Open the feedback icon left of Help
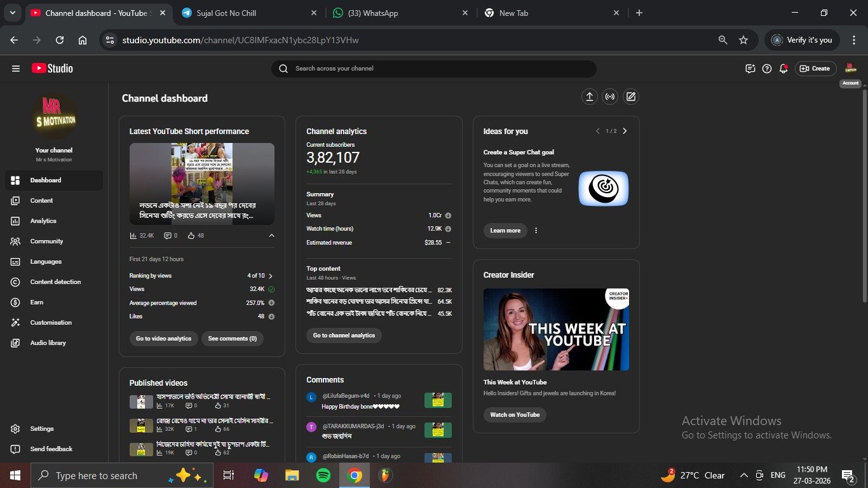Screen dimensions: 868x488 pos(750,69)
